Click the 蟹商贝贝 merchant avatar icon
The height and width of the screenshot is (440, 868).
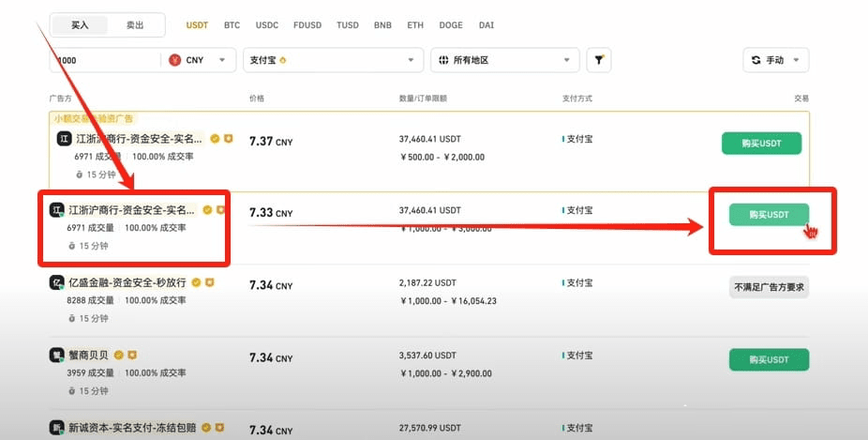point(56,356)
